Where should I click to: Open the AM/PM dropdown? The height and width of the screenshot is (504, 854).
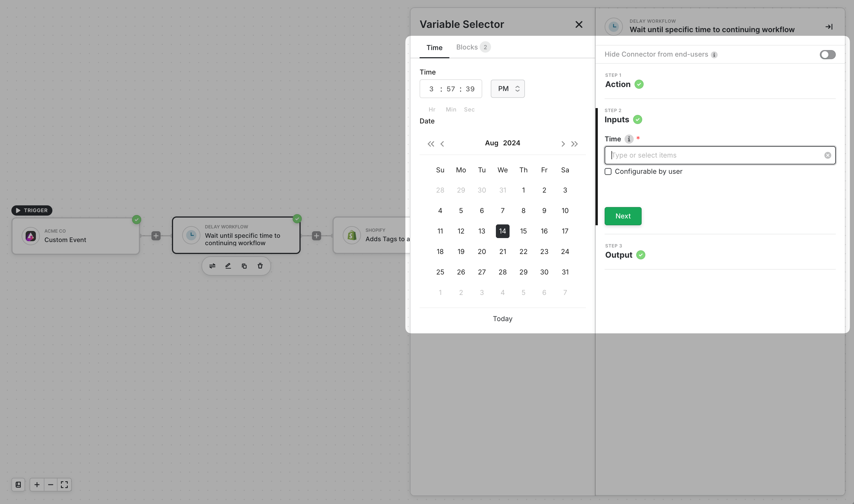pos(507,89)
